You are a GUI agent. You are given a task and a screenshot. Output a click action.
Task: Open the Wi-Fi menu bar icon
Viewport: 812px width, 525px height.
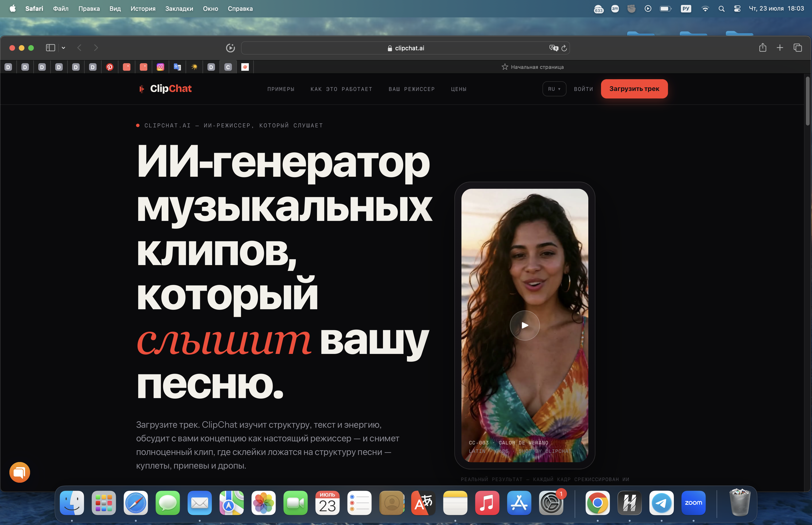point(705,8)
